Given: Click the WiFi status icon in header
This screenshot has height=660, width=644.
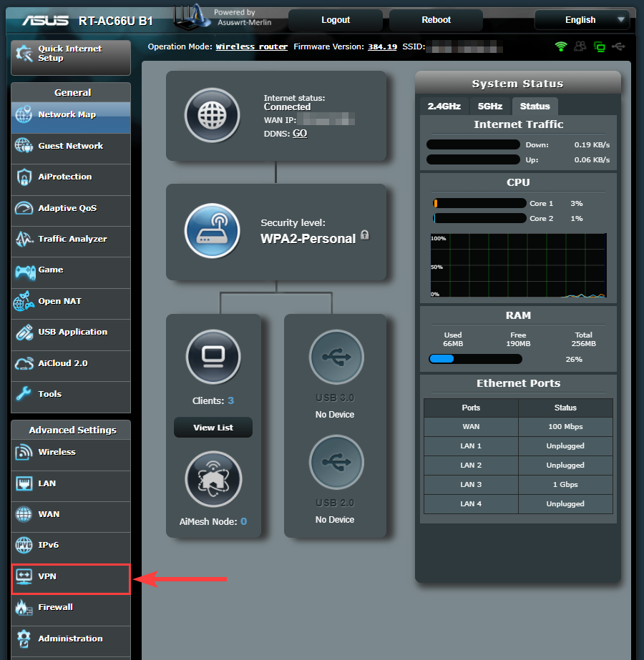Looking at the screenshot, I should 561,46.
